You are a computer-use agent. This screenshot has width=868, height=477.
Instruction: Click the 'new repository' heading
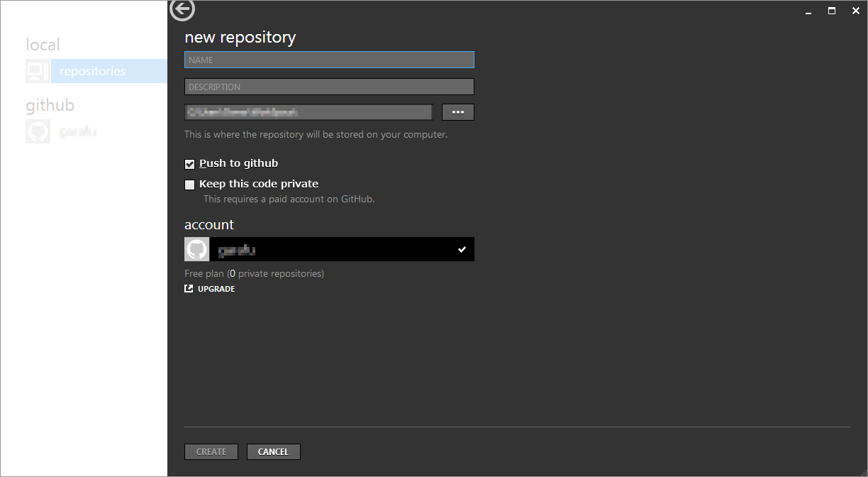240,37
